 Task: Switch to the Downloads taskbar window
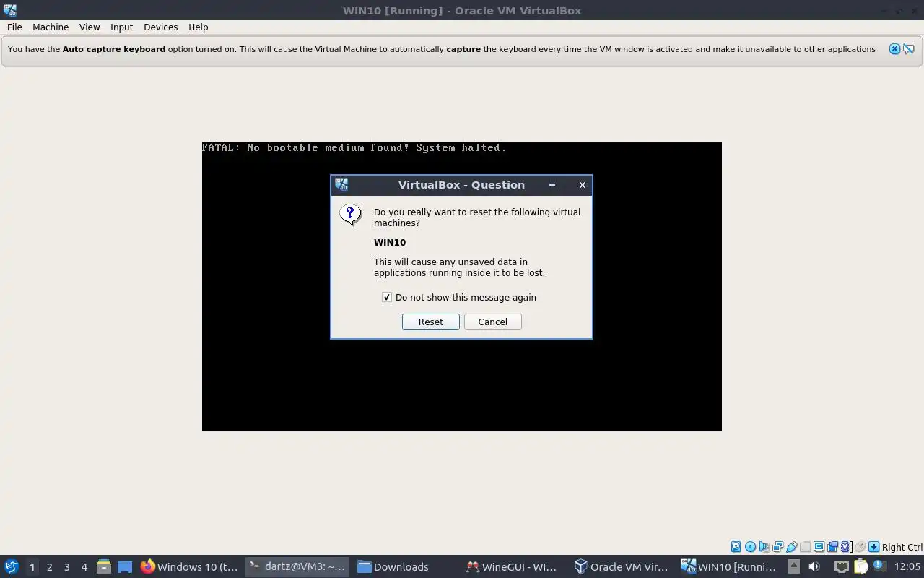[405, 567]
